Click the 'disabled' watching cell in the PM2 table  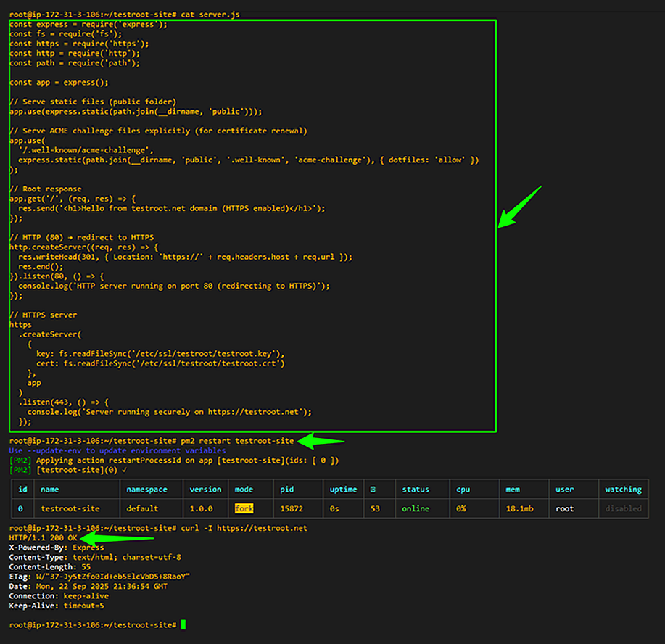tap(623, 508)
